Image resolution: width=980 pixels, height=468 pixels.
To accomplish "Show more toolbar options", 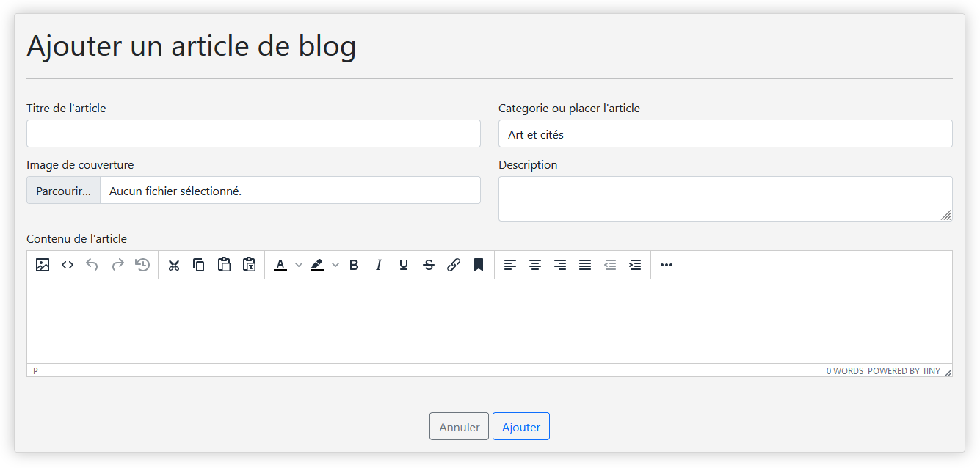I will (667, 265).
